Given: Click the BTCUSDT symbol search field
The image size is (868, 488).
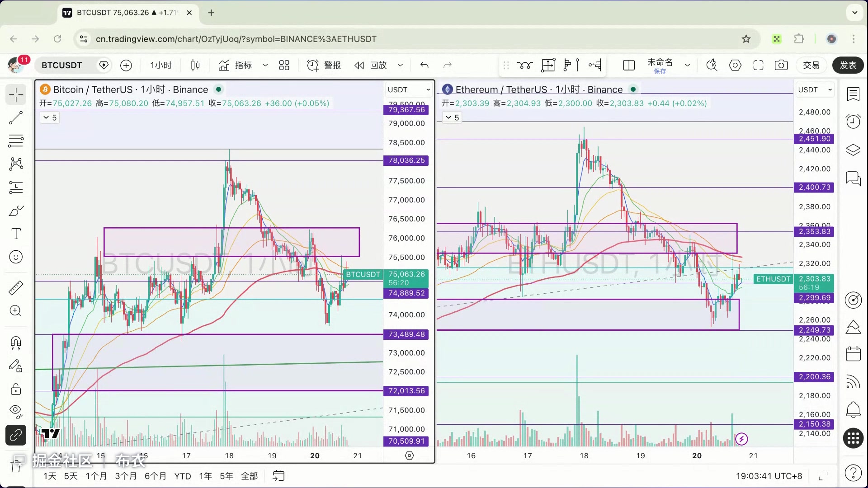Looking at the screenshot, I should (x=62, y=65).
